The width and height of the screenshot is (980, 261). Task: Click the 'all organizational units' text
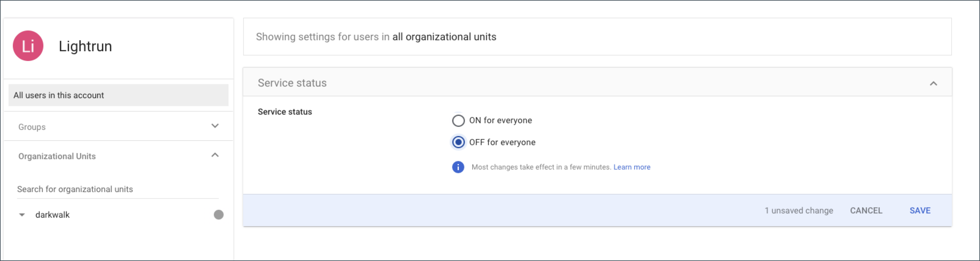(x=444, y=37)
